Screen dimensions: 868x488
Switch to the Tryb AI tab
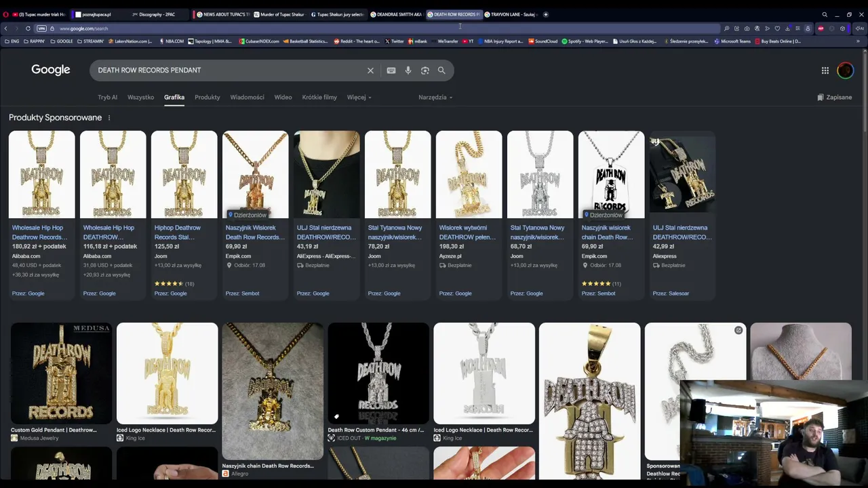coord(107,98)
